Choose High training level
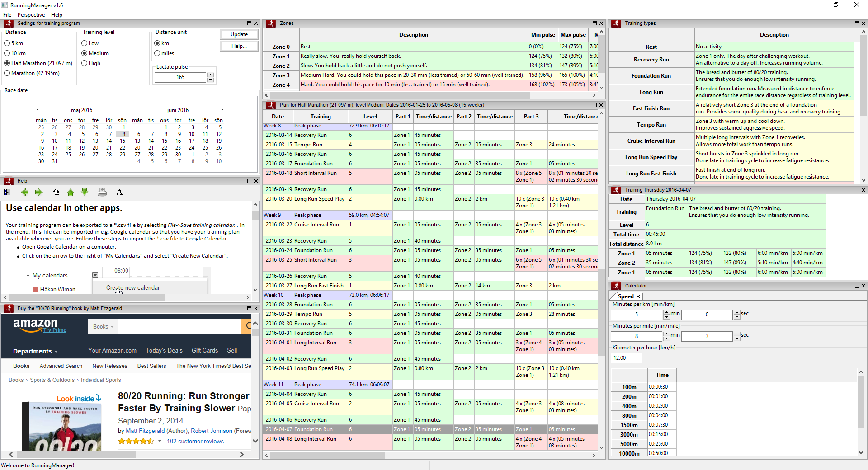 click(x=85, y=63)
